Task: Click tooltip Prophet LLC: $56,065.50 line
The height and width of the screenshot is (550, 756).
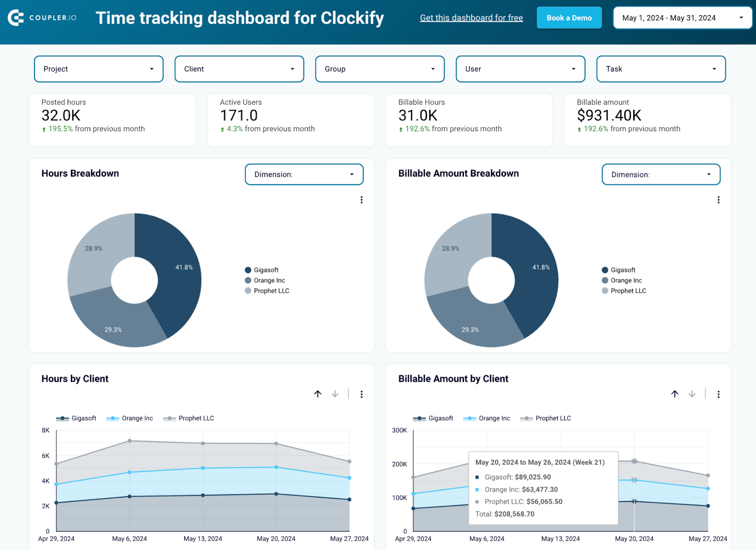Action: 519,502
